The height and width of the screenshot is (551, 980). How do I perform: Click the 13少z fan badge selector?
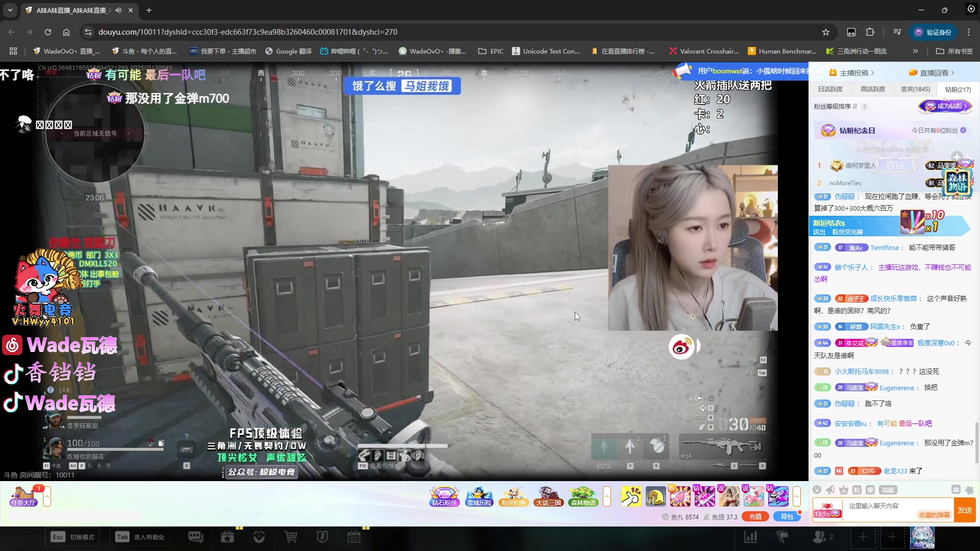827,510
